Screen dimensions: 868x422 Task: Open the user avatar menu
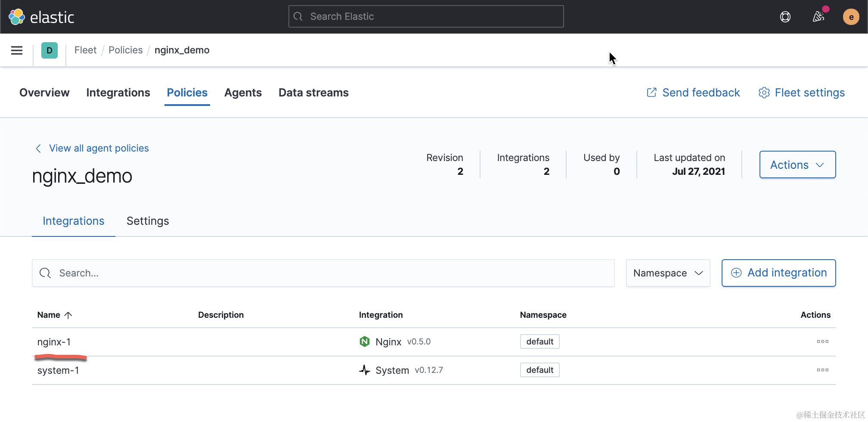pyautogui.click(x=851, y=17)
